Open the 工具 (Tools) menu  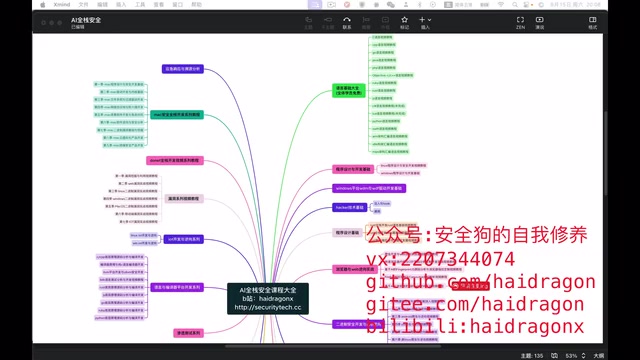[x=140, y=4]
